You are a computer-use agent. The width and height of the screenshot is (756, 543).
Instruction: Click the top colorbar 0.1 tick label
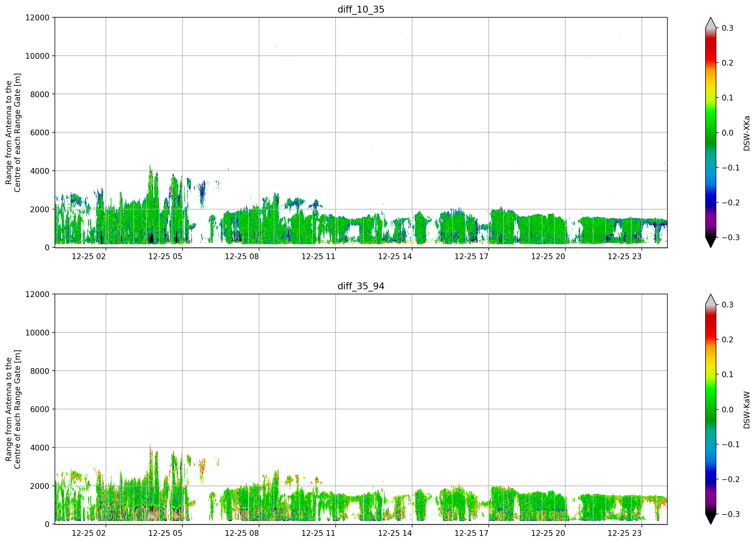coord(728,98)
